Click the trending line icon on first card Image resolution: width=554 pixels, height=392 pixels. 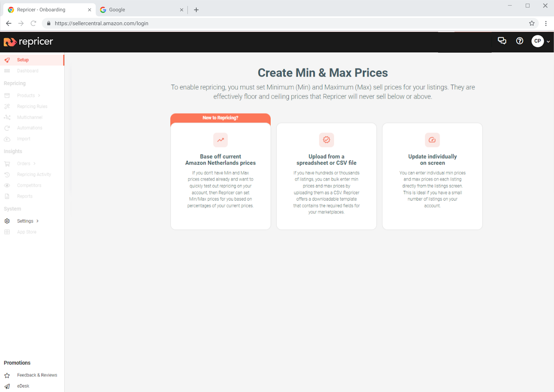(x=221, y=140)
